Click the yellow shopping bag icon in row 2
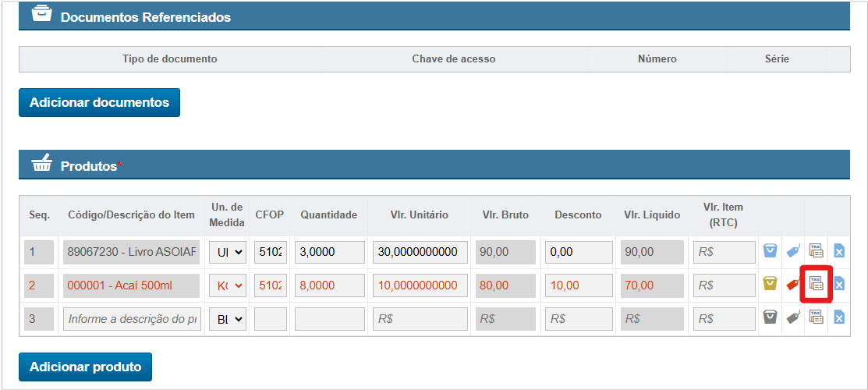 coord(770,285)
